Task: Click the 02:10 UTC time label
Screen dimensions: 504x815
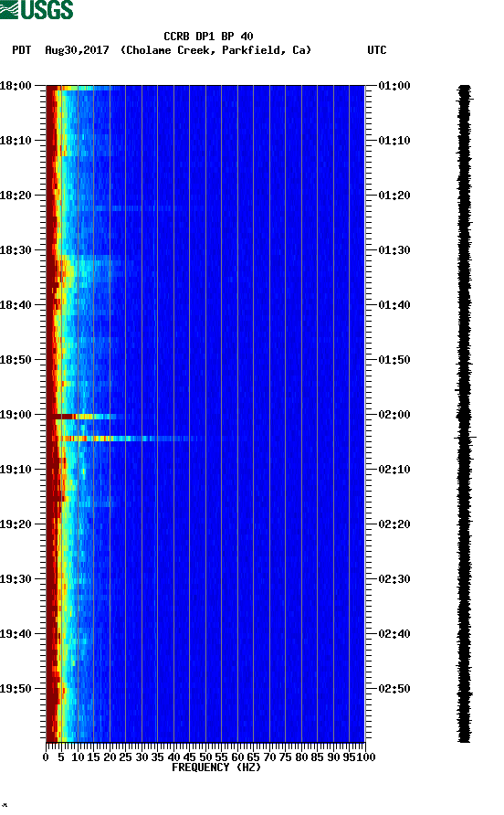Action: 394,470
